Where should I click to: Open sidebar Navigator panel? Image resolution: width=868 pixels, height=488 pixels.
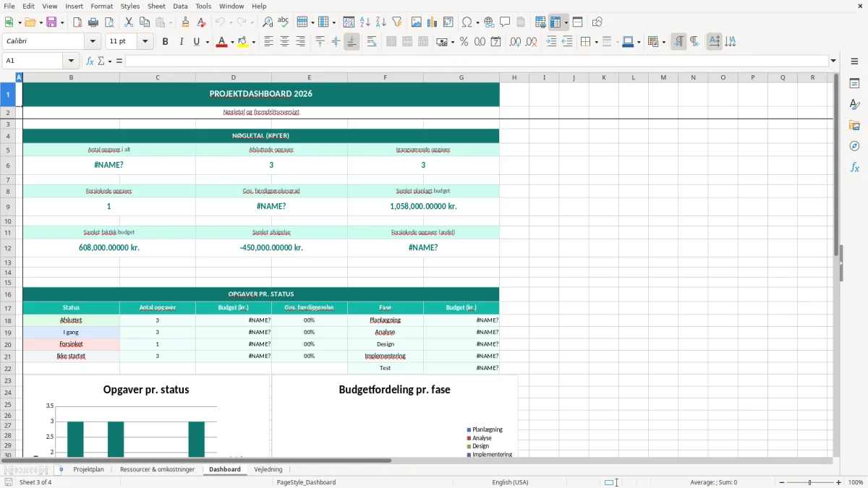(854, 146)
